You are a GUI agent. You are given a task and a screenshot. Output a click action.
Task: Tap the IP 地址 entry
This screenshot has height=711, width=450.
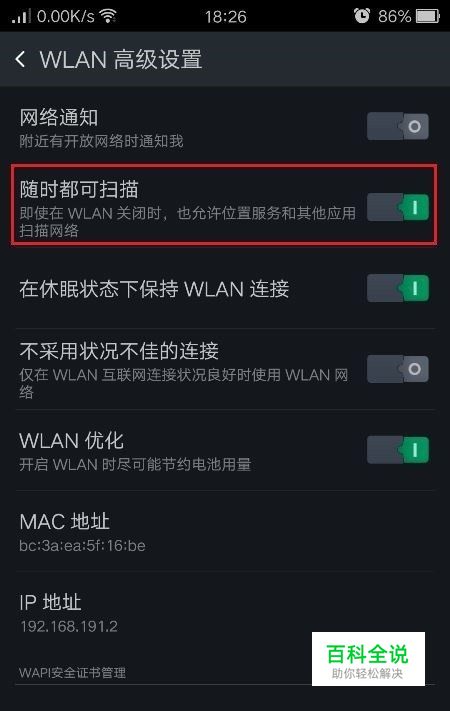225,612
